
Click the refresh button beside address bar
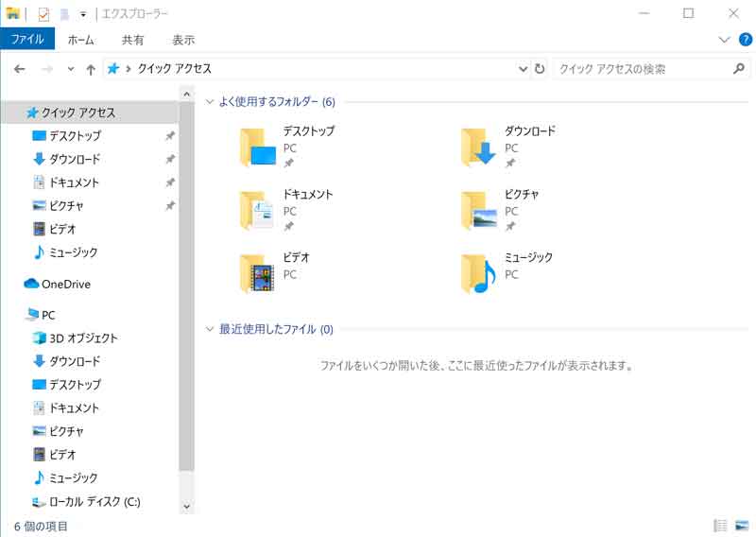click(540, 69)
